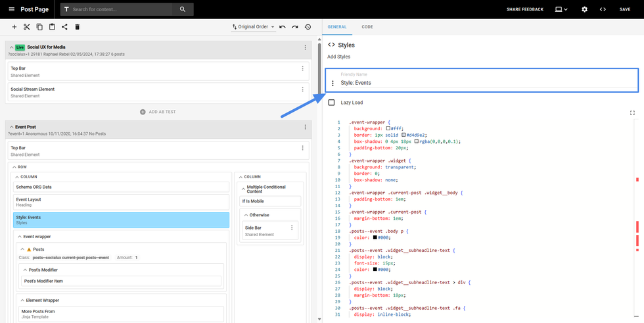The width and height of the screenshot is (644, 323).
Task: Click the scissors cut icon
Action: (27, 27)
